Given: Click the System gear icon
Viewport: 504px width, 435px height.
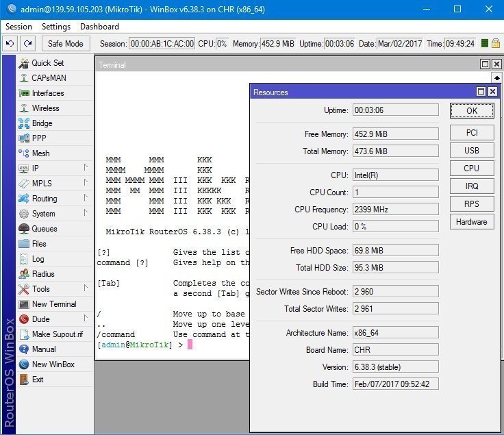Looking at the screenshot, I should (x=24, y=214).
